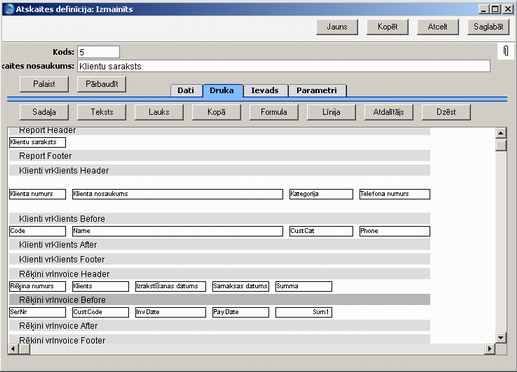Select the Klienti vrKlients After section
This screenshot has width=517, height=372.
click(219, 245)
